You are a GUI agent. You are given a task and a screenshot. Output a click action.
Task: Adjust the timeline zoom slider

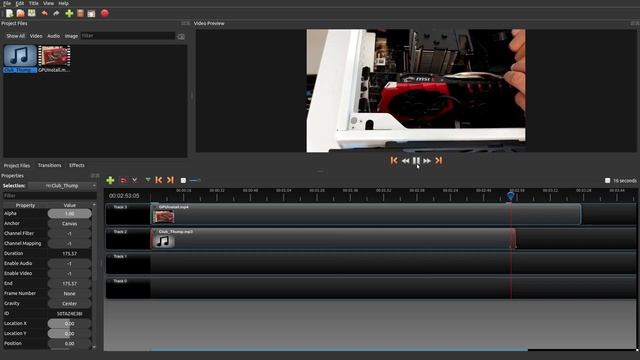tap(195, 180)
